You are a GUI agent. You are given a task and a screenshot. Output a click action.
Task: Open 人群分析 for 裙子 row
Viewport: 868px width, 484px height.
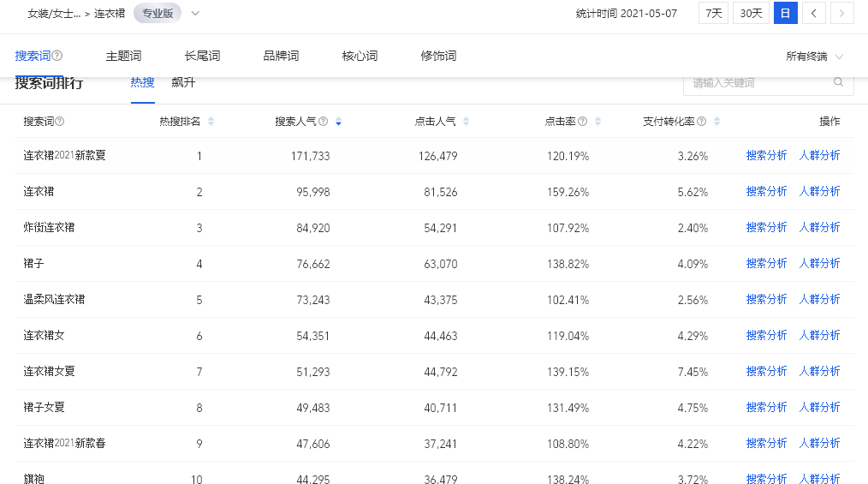[x=820, y=264]
